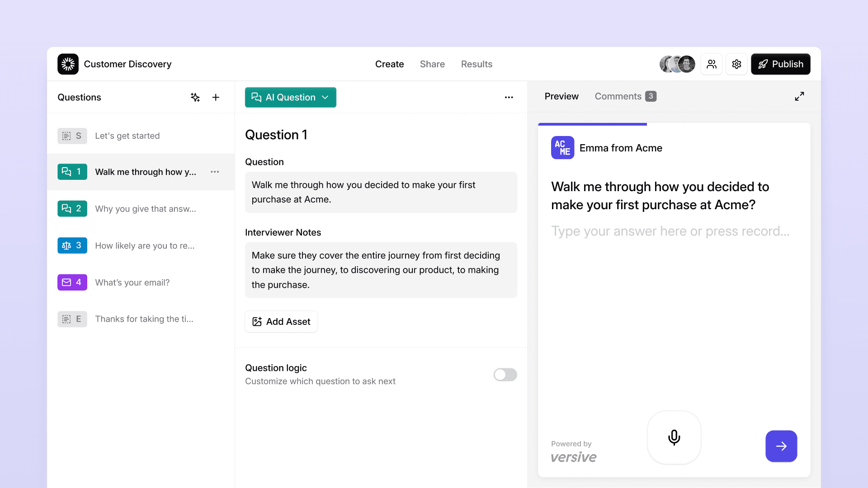Click the three-dot options menu top right
Viewport: 868px width, 488px height.
pyautogui.click(x=509, y=97)
